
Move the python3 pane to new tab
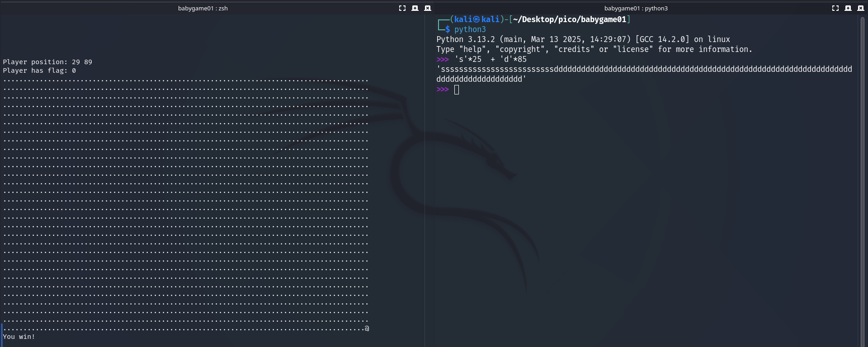pyautogui.click(x=848, y=8)
